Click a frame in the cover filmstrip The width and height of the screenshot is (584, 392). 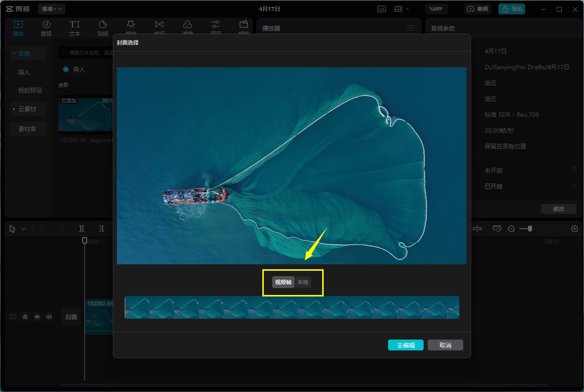pos(292,307)
